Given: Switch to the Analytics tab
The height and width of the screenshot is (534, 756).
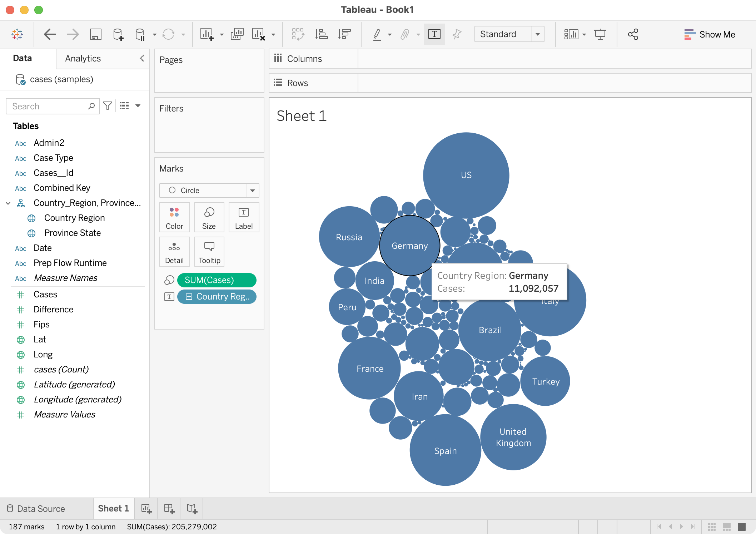Looking at the screenshot, I should (x=83, y=59).
